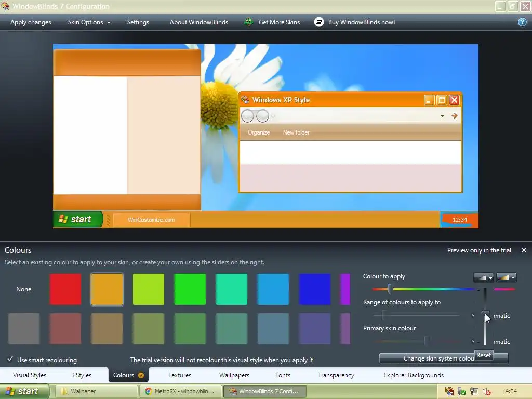This screenshot has height=399, width=532.
Task: Click the WindowBlinds 7 Confi... taskbar button
Action: pyautogui.click(x=265, y=391)
